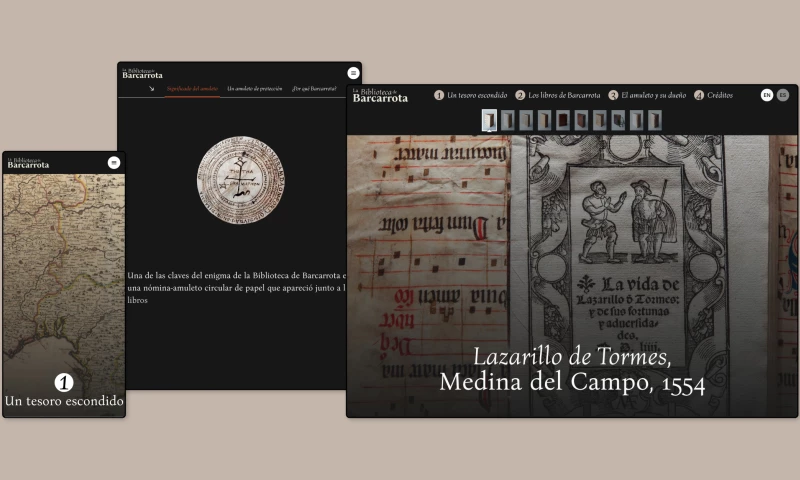Open 'Un tesoro escondido' in desktop navigation
The image size is (800, 480).
471,95
